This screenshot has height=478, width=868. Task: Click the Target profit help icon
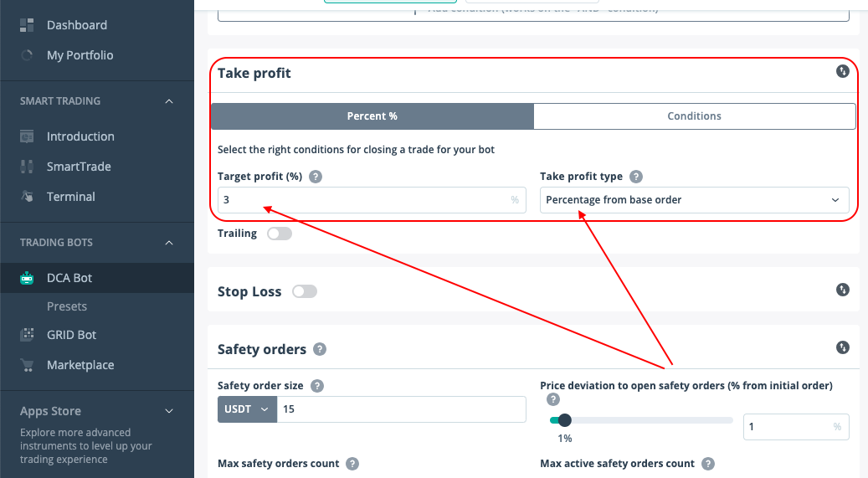[316, 177]
